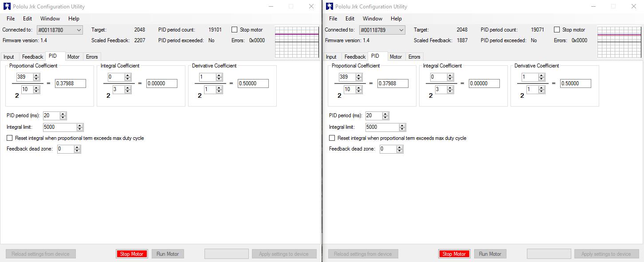Viewport: 644px width, 262px height.
Task: Open the Edit menu in the right Jrk window
Action: point(350,19)
